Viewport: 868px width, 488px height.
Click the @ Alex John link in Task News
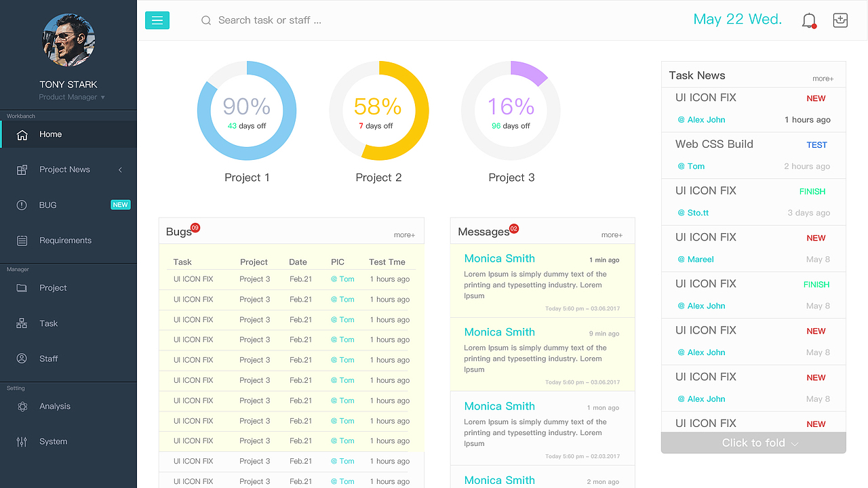701,119
